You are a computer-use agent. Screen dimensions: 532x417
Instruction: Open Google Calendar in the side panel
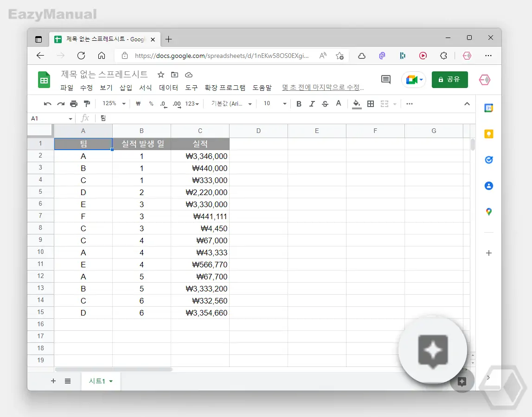point(488,108)
